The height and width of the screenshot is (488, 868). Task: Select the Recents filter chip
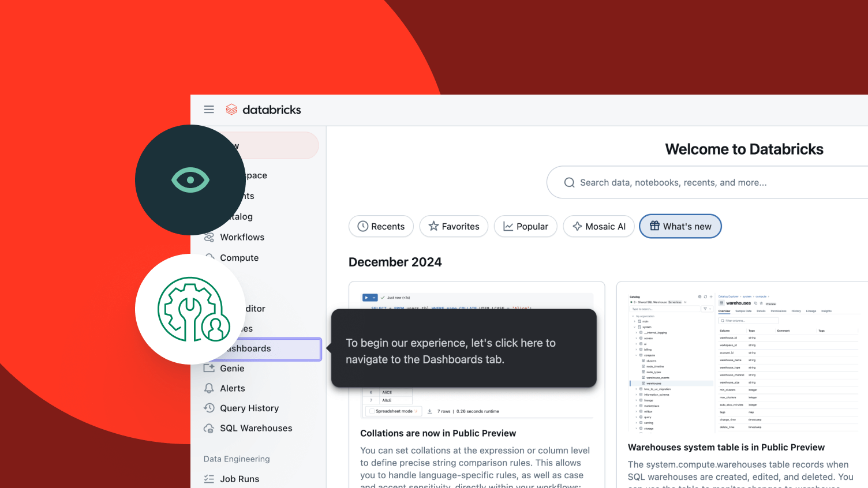click(x=381, y=226)
